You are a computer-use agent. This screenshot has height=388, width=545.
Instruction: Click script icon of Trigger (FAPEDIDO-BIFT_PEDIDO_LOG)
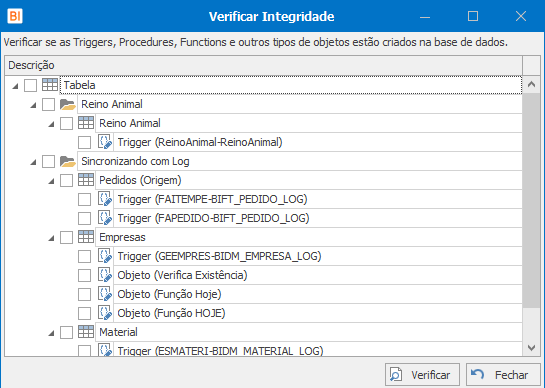[x=105, y=218]
